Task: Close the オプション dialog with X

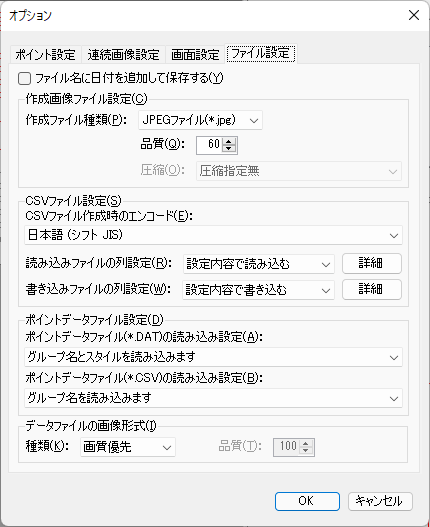Action: tap(414, 15)
